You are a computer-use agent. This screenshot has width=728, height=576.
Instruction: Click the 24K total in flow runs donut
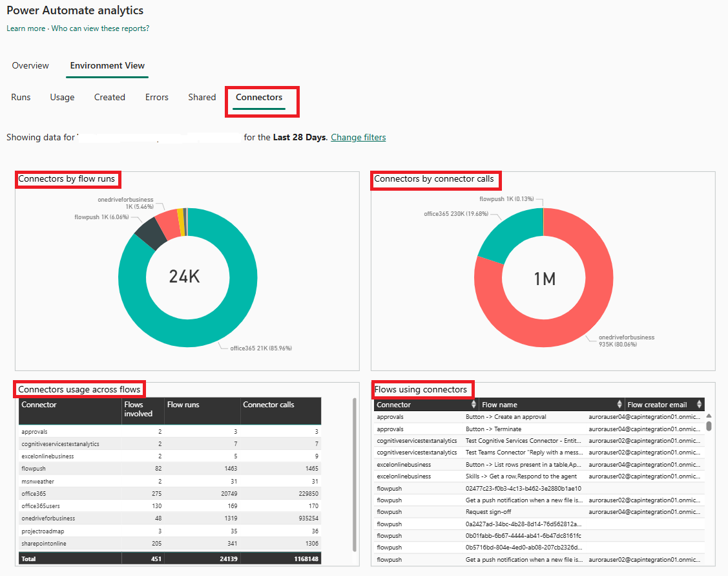tap(184, 277)
